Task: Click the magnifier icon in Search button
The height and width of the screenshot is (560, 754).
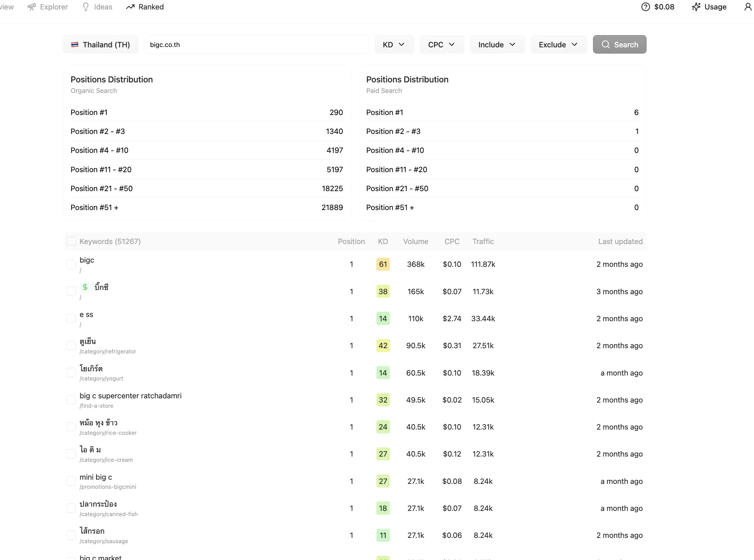Action: (606, 45)
